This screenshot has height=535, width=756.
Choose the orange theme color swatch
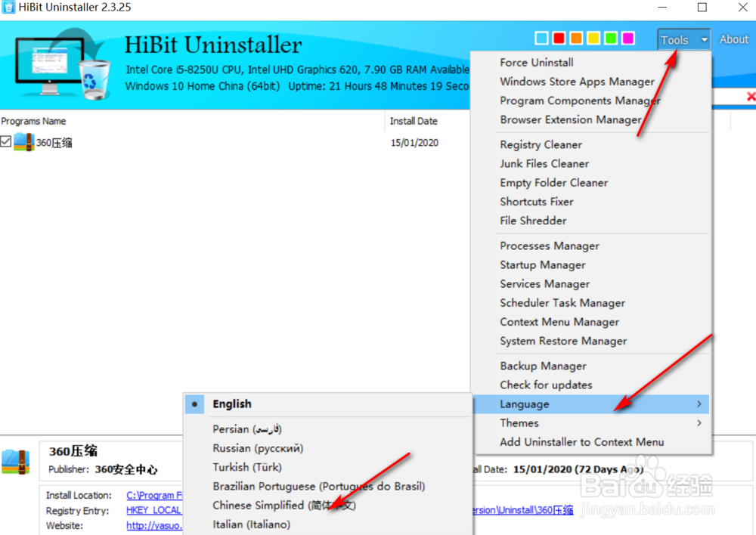(576, 38)
